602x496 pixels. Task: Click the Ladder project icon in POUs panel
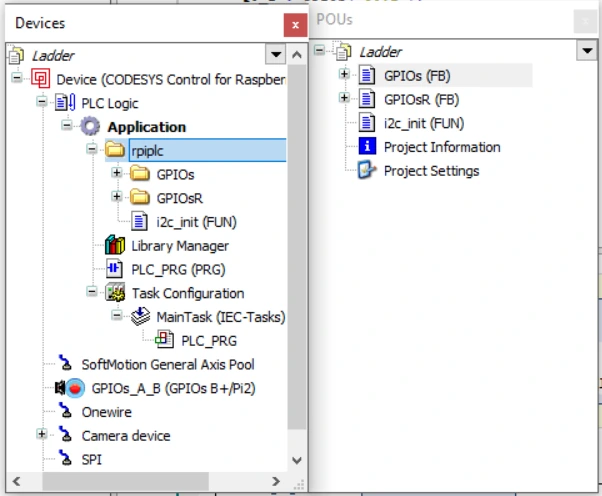344,52
